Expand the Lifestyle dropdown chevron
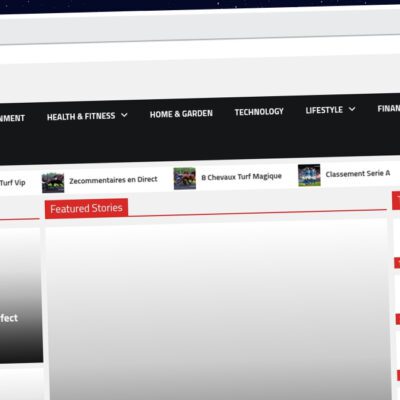 coord(352,109)
